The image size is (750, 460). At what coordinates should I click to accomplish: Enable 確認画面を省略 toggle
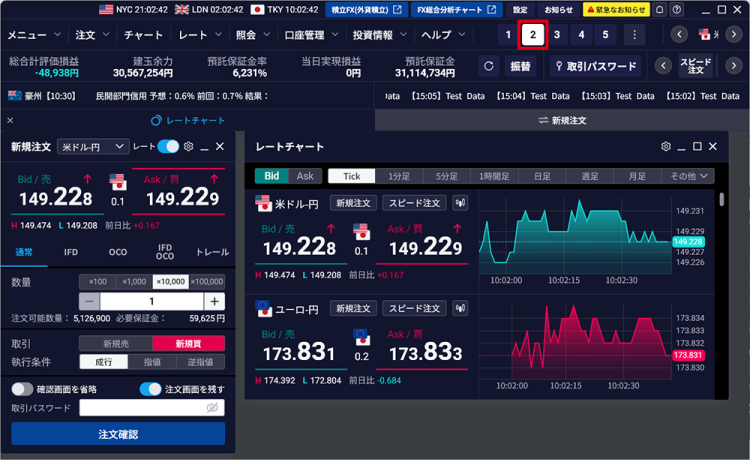point(22,389)
